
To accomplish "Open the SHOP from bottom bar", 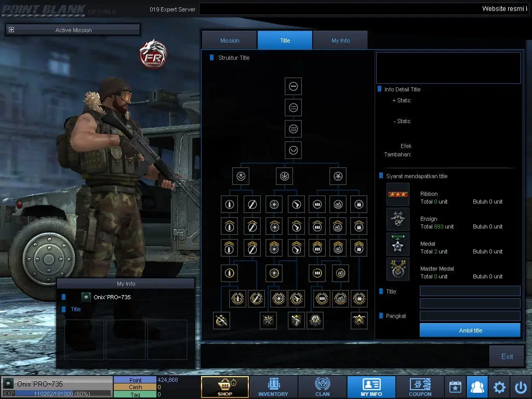I will [225, 387].
